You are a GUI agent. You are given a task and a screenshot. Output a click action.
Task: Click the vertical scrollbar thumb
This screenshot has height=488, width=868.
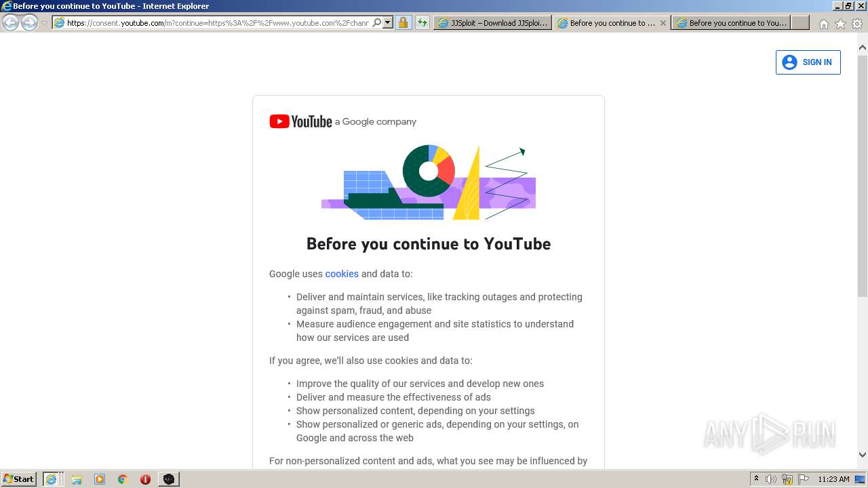point(863,175)
